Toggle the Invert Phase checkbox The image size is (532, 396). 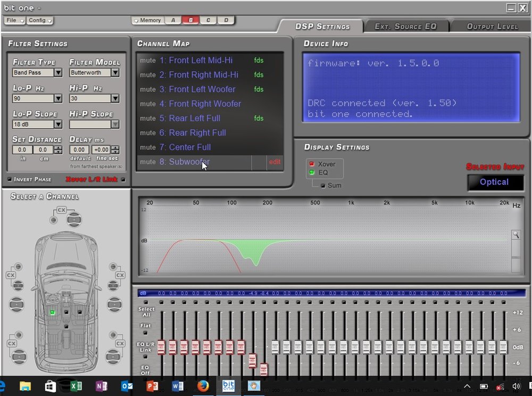click(x=10, y=179)
